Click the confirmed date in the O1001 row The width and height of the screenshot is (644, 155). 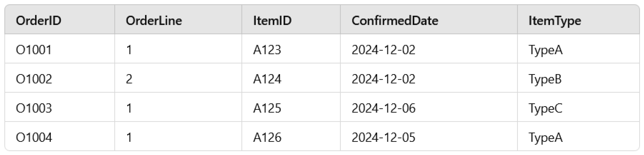pyautogui.click(x=383, y=50)
